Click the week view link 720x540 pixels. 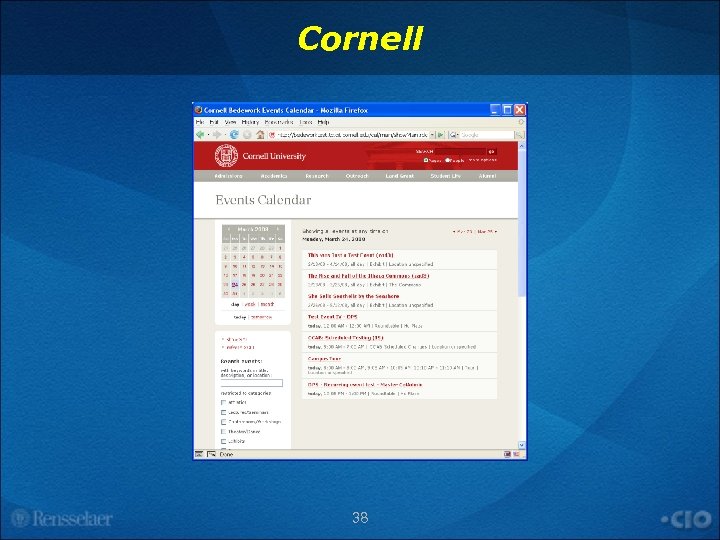coord(250,304)
